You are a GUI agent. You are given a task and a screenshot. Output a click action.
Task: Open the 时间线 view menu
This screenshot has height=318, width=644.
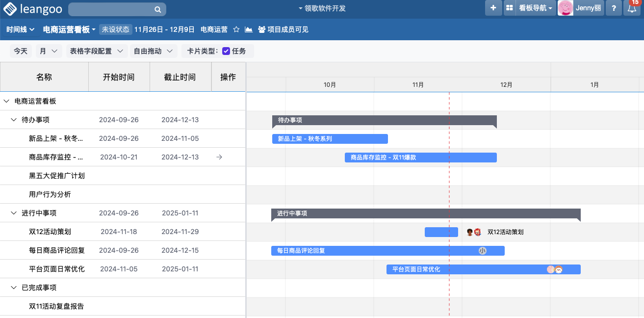pyautogui.click(x=21, y=29)
